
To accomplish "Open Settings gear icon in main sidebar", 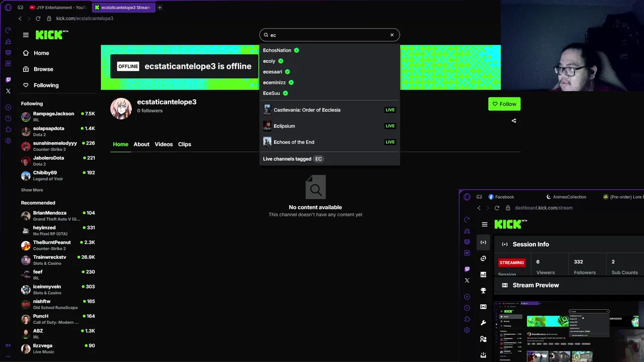I will pos(8,141).
